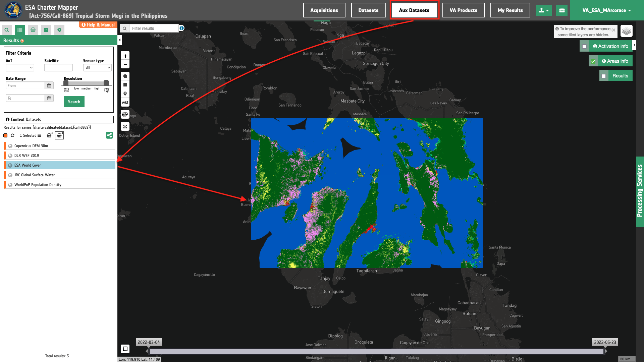Toggle visibility of ESA World Cover layer
644x362 pixels.
pyautogui.click(x=10, y=165)
